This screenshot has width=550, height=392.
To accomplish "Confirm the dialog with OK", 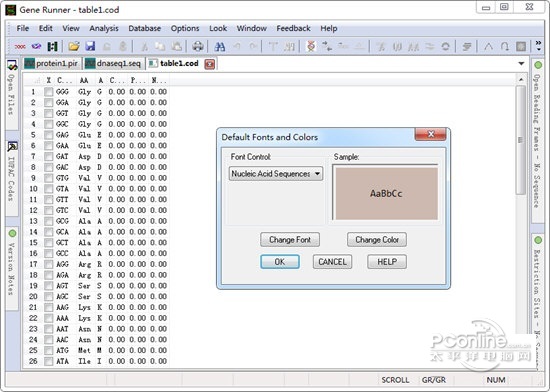I will tap(280, 262).
